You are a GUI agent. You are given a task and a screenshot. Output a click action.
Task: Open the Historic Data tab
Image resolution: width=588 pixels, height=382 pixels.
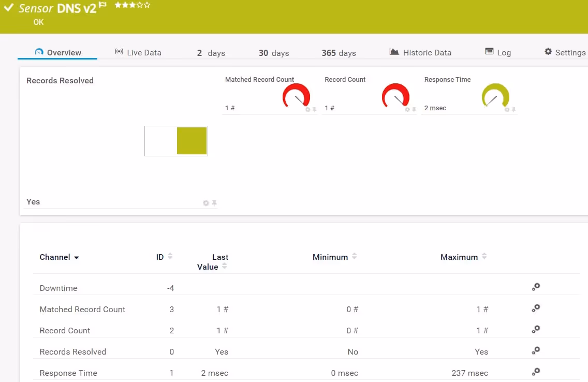(x=420, y=53)
